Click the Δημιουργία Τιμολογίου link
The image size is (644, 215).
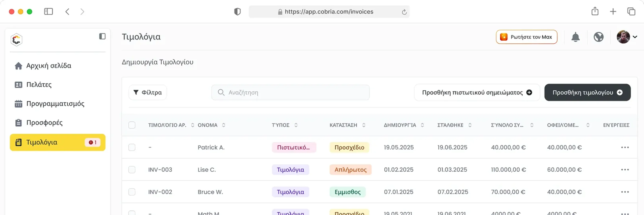click(157, 62)
